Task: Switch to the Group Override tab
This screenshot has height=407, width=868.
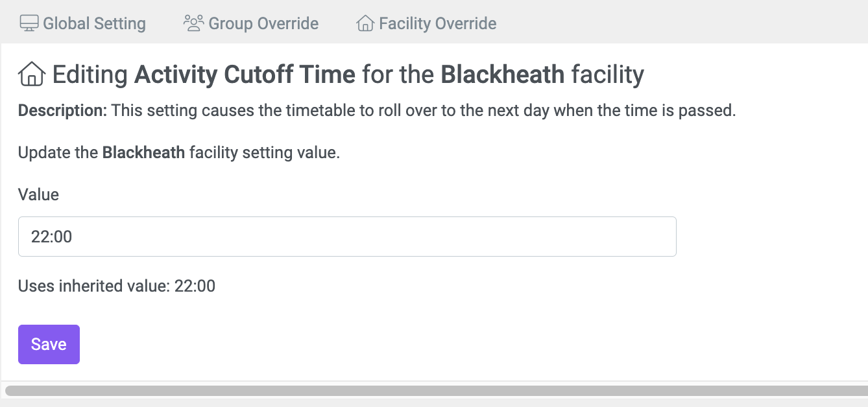Action: pos(251,24)
